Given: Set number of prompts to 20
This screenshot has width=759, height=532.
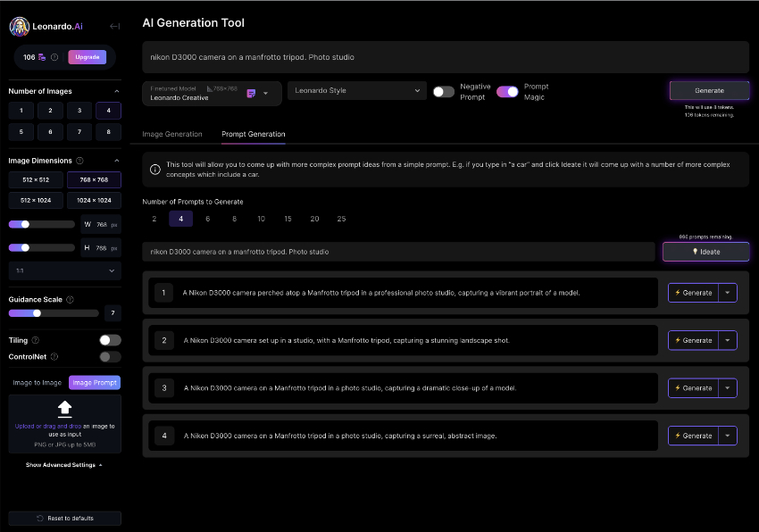Looking at the screenshot, I should 314,219.
